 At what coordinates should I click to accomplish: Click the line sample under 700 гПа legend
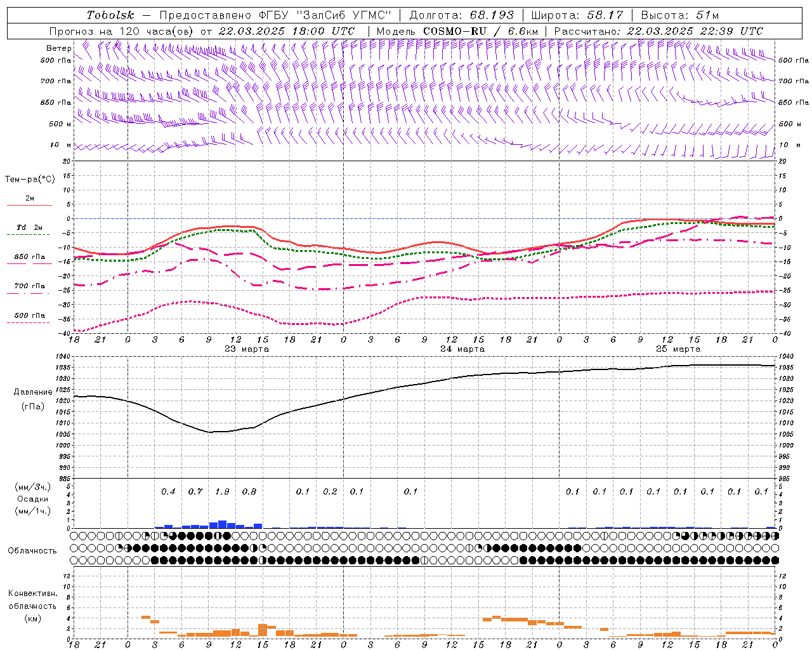(x=29, y=293)
